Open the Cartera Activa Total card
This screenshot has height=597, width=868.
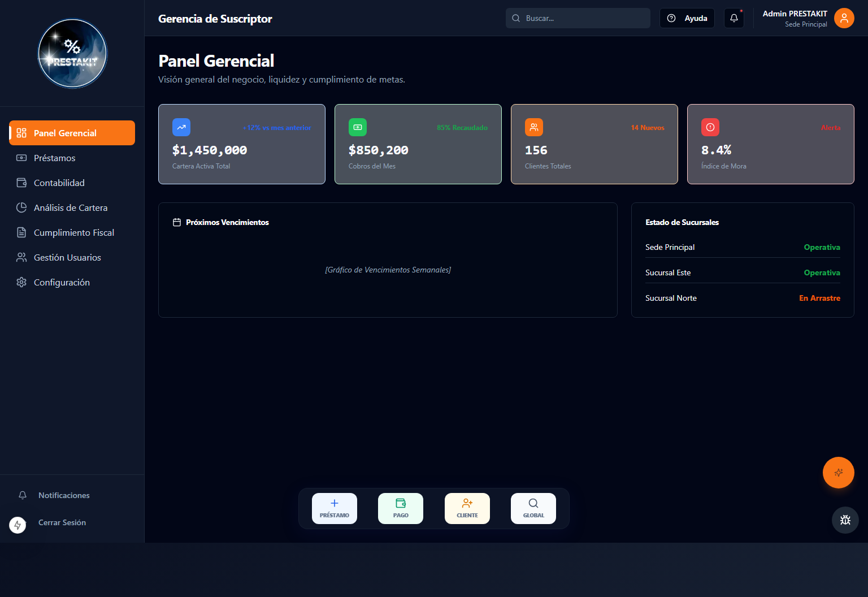tap(242, 144)
